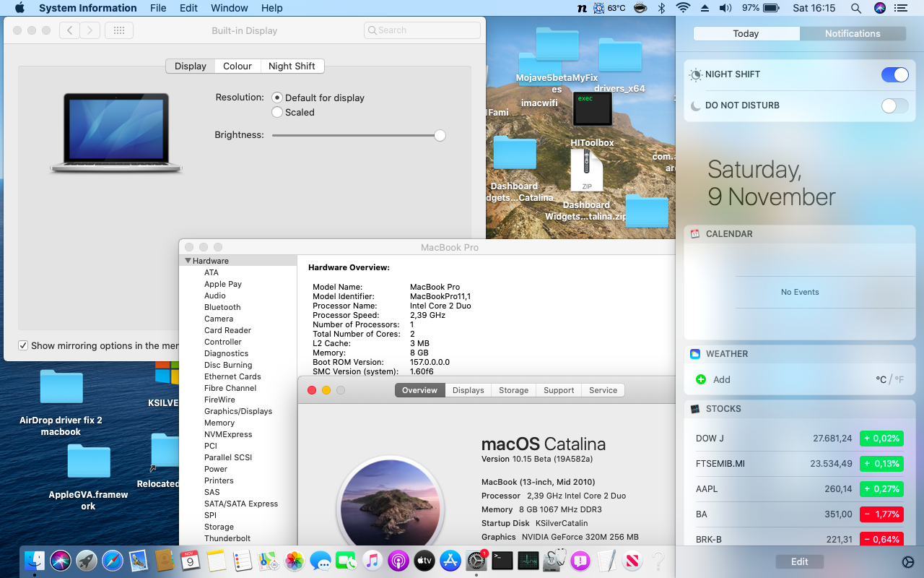This screenshot has width=924, height=578.
Task: Open the Edit menu
Action: (188, 8)
